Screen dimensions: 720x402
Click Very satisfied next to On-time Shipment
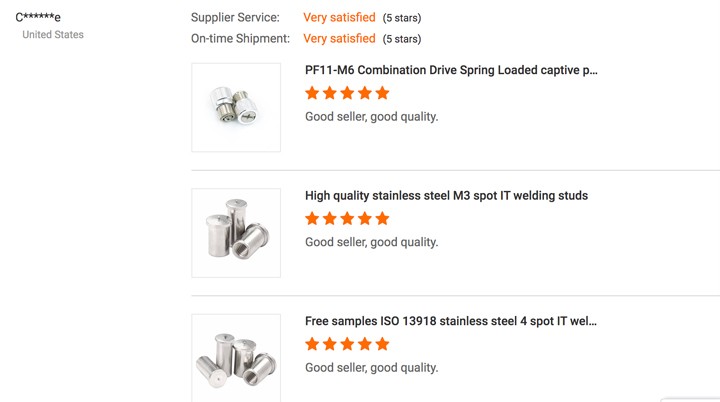(339, 39)
